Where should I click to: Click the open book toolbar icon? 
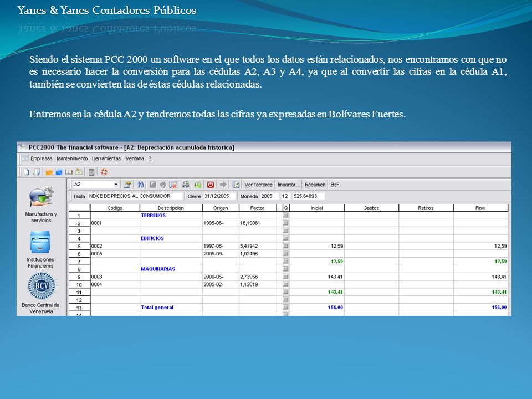pyautogui.click(x=69, y=172)
